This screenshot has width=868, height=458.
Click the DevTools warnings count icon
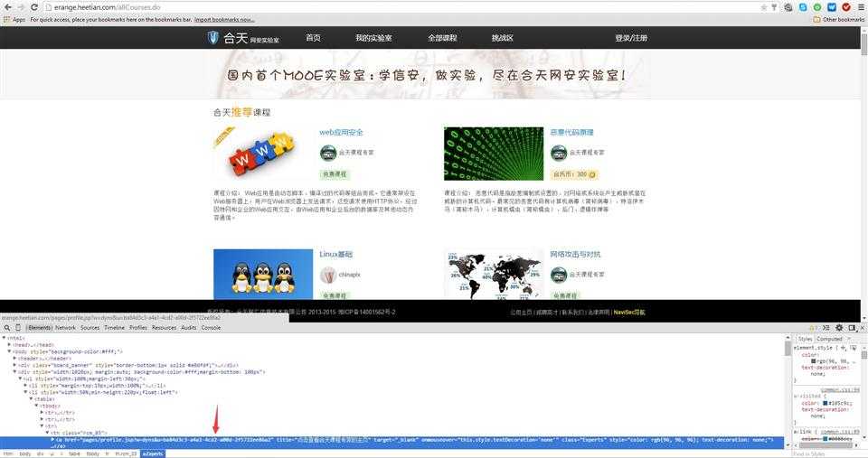pyautogui.click(x=813, y=327)
